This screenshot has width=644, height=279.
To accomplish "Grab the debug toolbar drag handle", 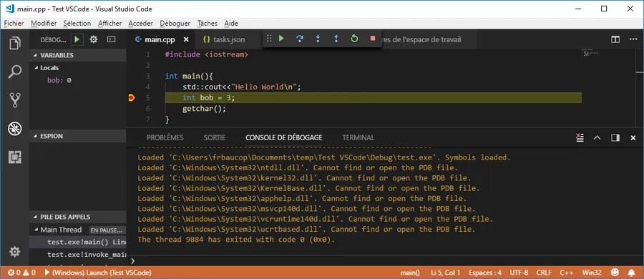I will click(x=269, y=39).
